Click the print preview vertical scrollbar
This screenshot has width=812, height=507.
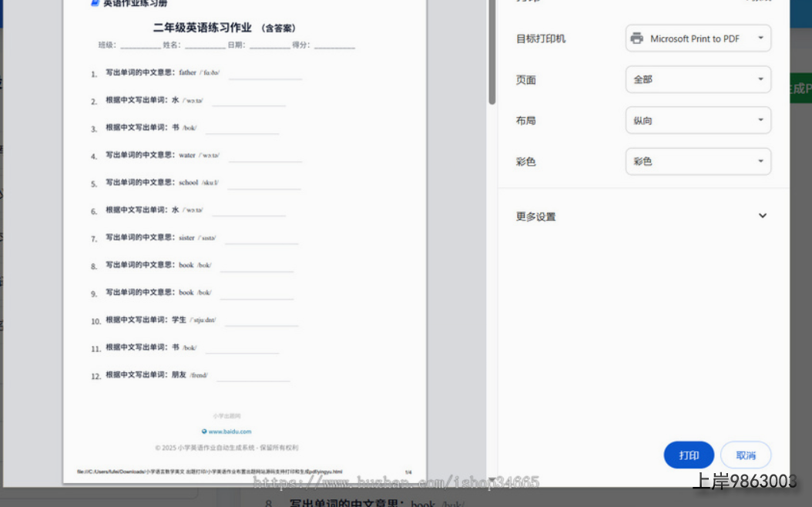pyautogui.click(x=492, y=54)
